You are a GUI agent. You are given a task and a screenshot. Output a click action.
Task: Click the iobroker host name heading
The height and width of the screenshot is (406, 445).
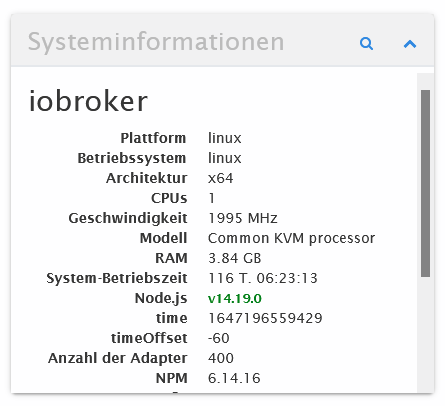(x=88, y=101)
